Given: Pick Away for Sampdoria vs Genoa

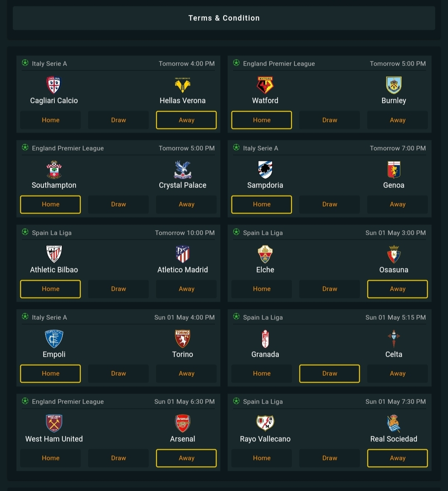Looking at the screenshot, I should (x=397, y=204).
